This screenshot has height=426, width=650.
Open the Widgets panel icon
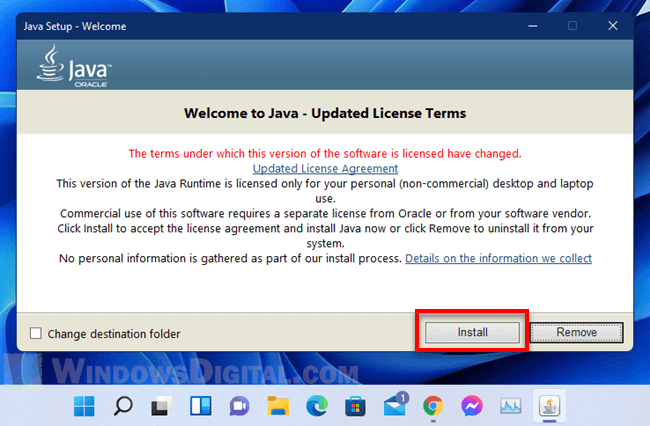point(201,406)
